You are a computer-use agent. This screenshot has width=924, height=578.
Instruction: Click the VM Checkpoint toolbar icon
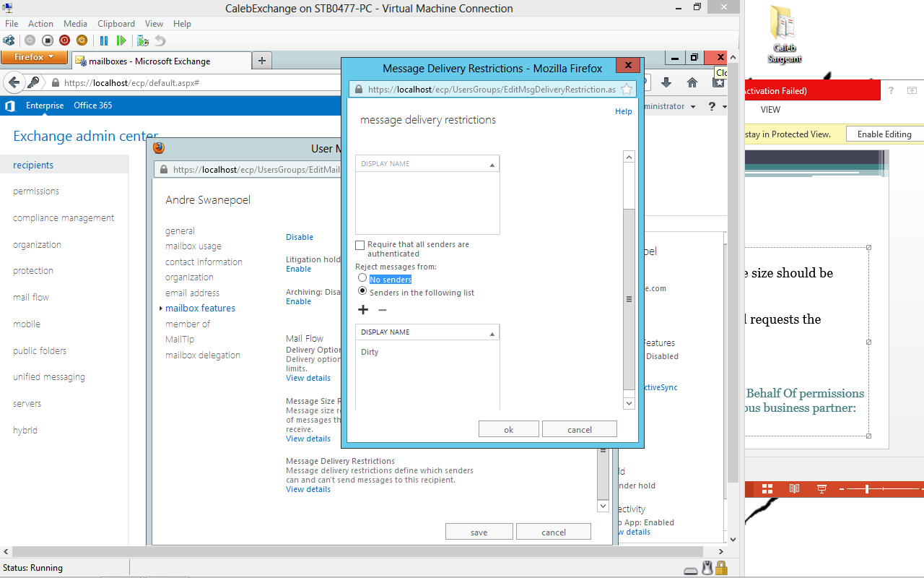tap(143, 40)
